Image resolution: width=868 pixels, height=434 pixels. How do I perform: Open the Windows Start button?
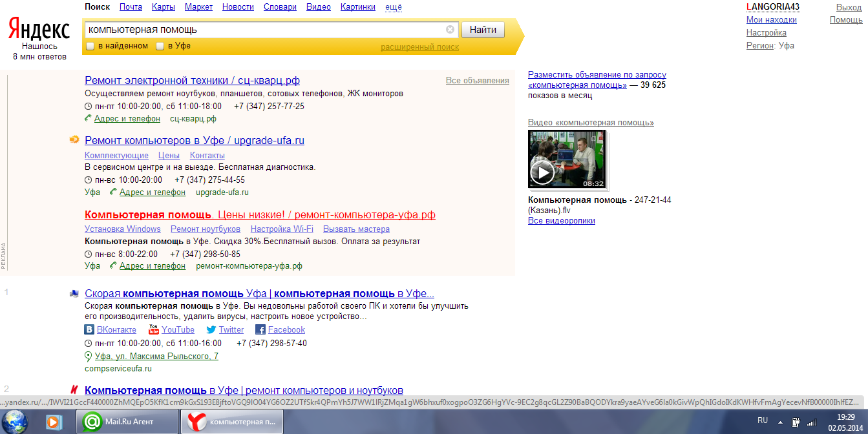point(15,422)
